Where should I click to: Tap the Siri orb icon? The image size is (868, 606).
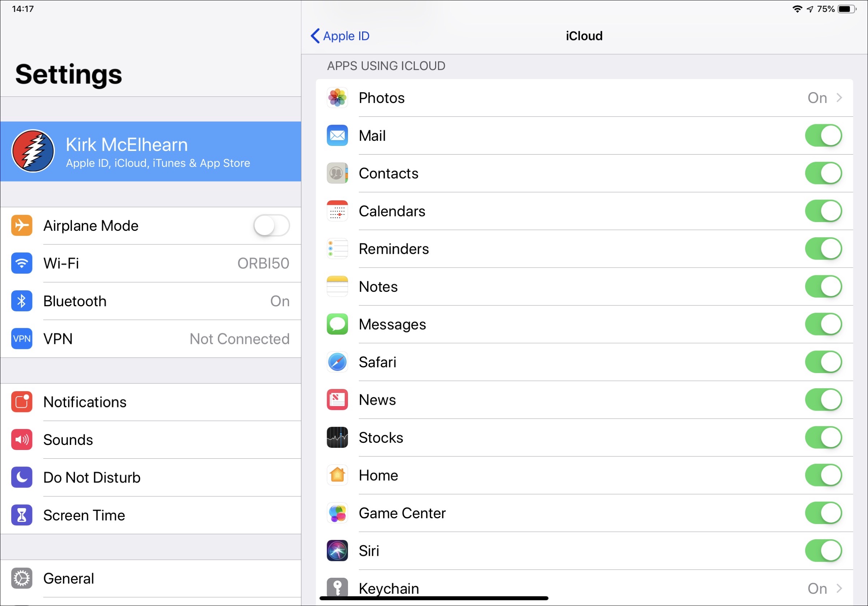click(337, 551)
